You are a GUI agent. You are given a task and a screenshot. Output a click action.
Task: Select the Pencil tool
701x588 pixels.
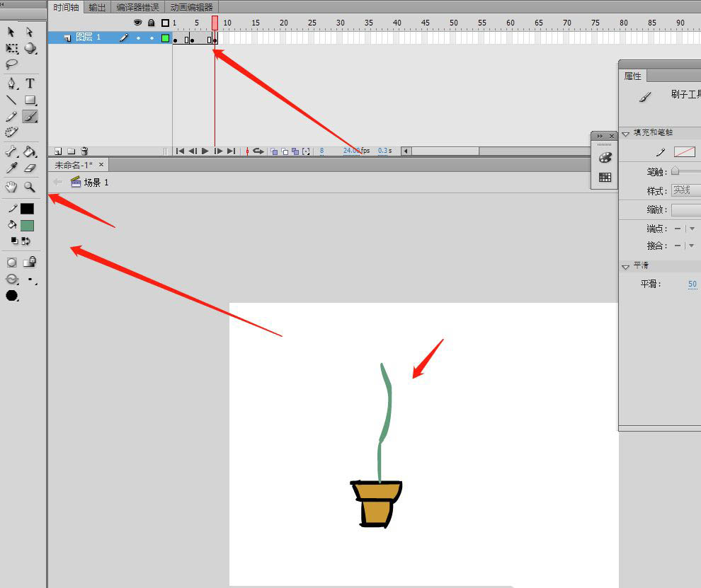[x=11, y=117]
